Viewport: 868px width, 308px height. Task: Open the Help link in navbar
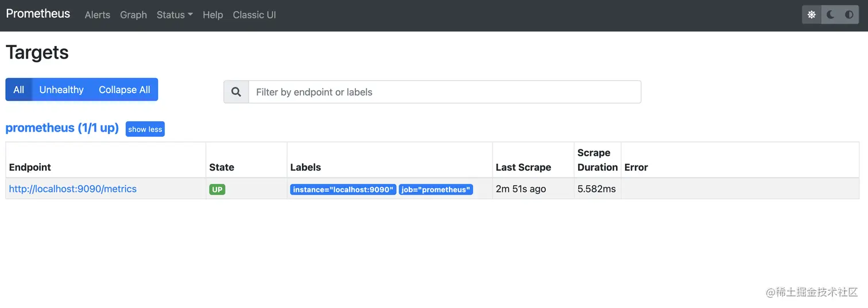213,15
